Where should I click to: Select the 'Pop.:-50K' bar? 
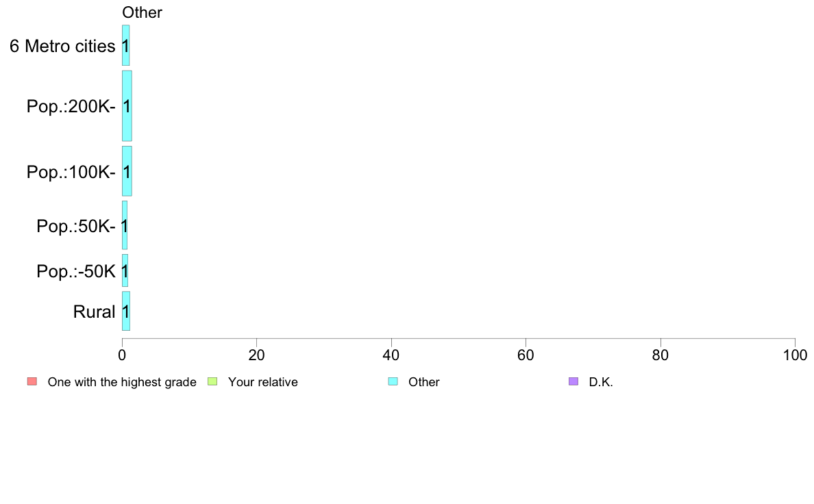pos(125,270)
